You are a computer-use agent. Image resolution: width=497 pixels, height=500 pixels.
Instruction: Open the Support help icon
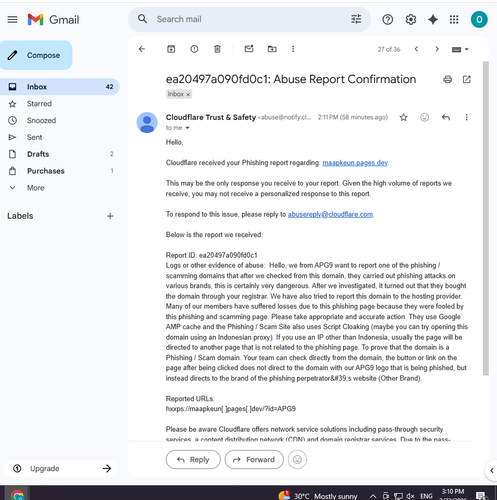click(x=387, y=20)
